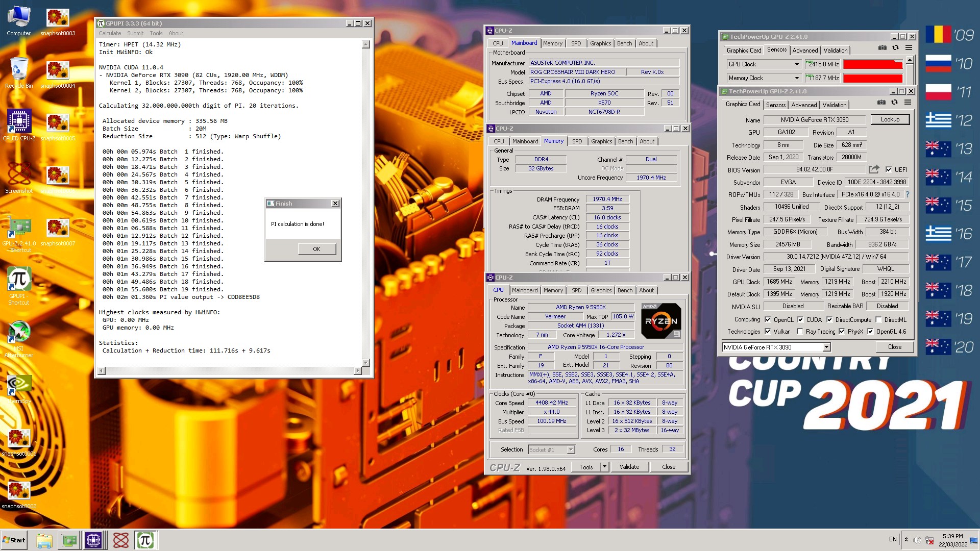Viewport: 980px width, 551px height.
Task: Toggle the DirectML checkbox
Action: coord(878,320)
